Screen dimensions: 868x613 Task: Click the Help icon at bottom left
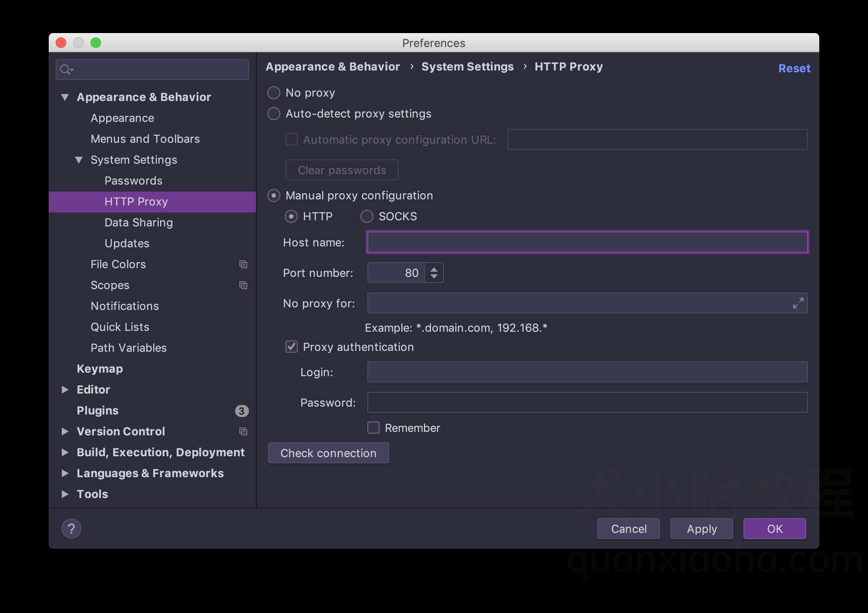71,528
